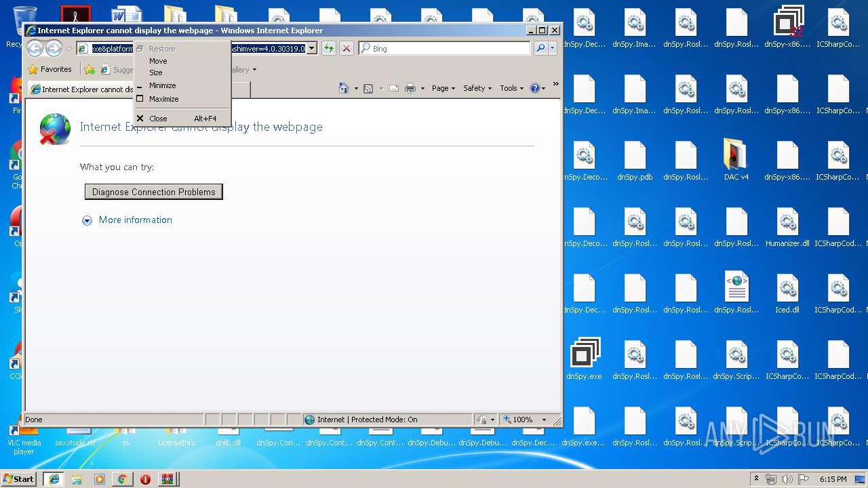Select the VLC media player shortcut
Screen dimensions: 868x488
coord(24,441)
